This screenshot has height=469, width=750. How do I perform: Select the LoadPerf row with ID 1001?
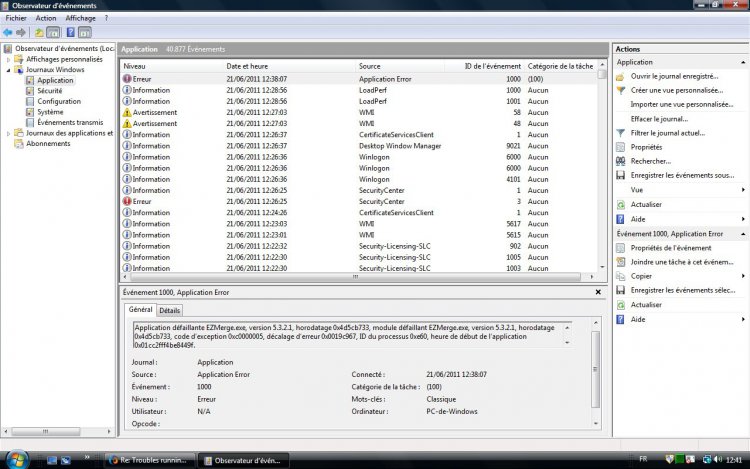click(359, 101)
